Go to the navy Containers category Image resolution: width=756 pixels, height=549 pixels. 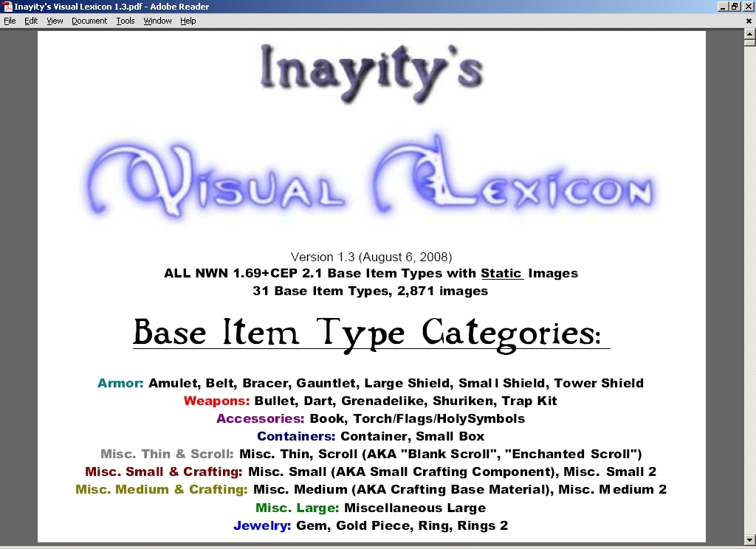pyautogui.click(x=296, y=436)
